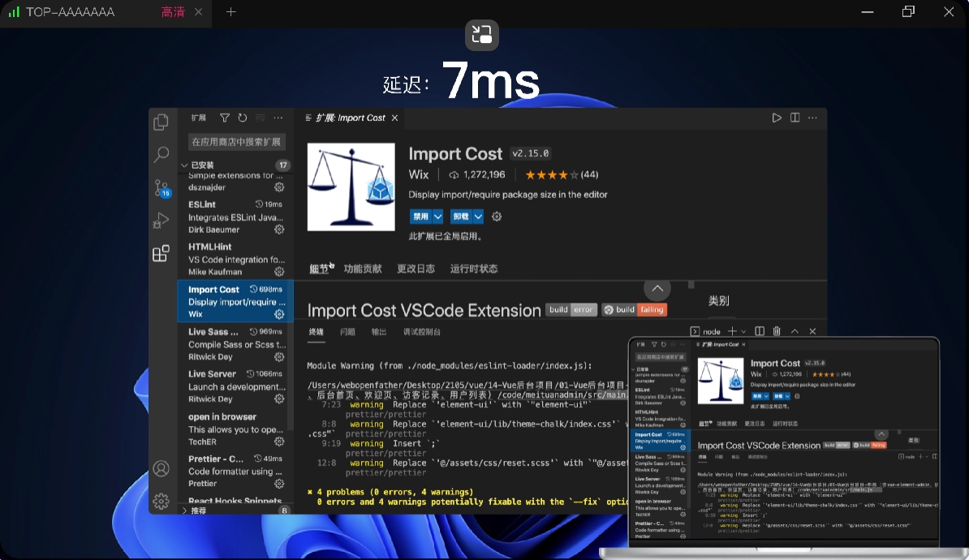Open the Extensions view icon
Viewport: 969px width, 560px height.
pos(161,253)
